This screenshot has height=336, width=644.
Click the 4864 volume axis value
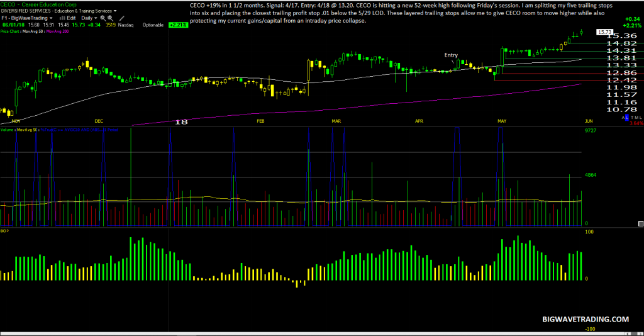(x=591, y=175)
